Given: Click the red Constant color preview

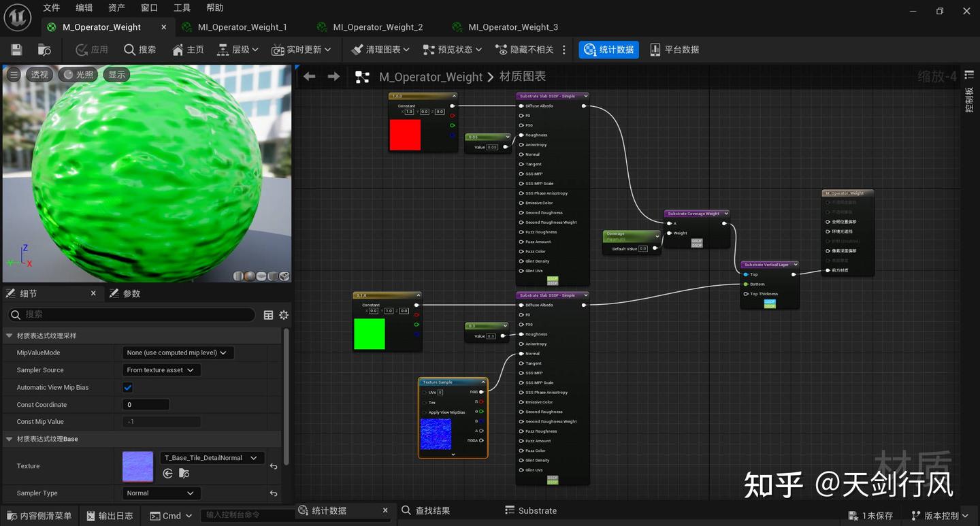Looking at the screenshot, I should coord(405,135).
